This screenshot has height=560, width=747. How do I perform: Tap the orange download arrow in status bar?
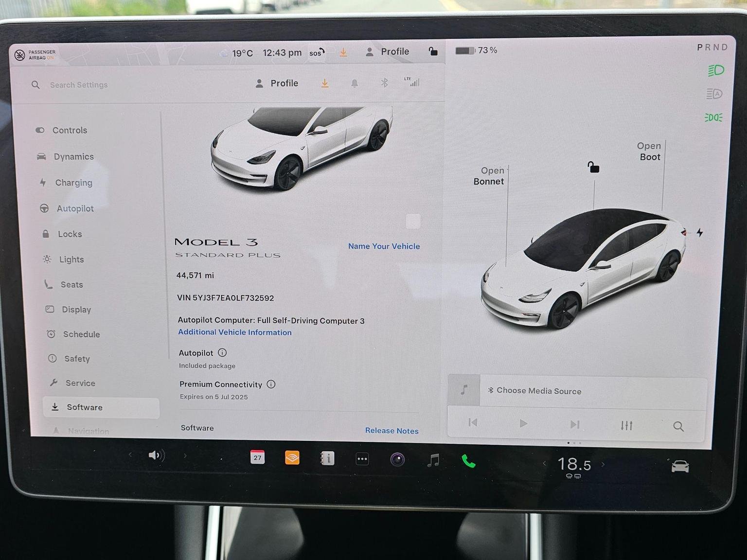point(343,52)
